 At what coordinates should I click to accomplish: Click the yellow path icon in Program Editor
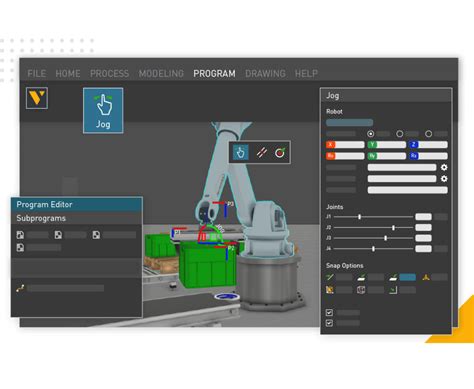[x=20, y=288]
